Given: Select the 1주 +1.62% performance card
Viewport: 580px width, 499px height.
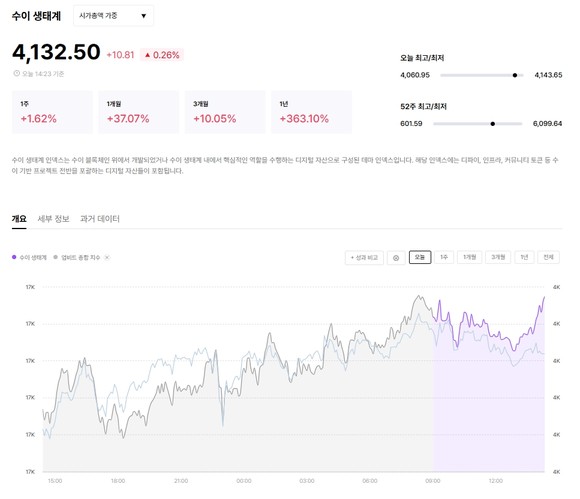Looking at the screenshot, I should 52,112.
